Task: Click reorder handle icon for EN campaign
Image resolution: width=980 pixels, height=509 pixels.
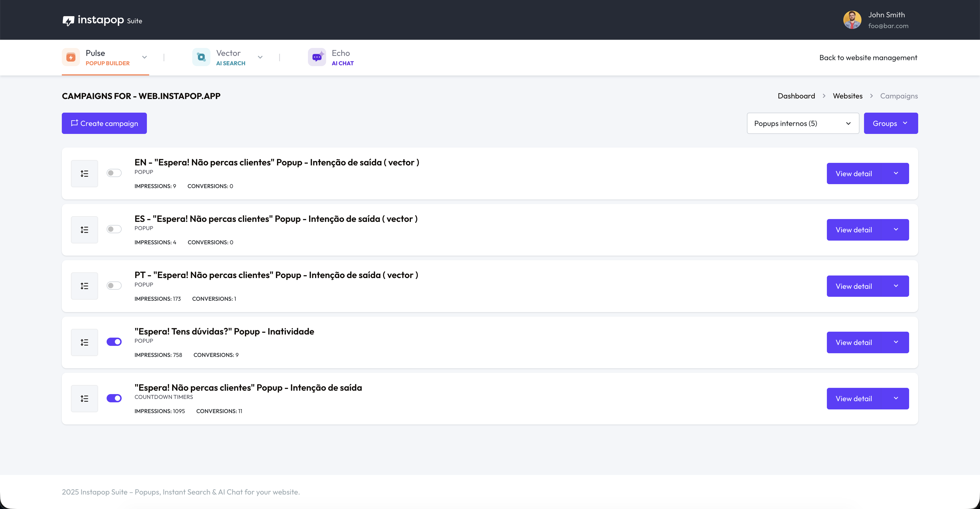Action: pyautogui.click(x=85, y=174)
